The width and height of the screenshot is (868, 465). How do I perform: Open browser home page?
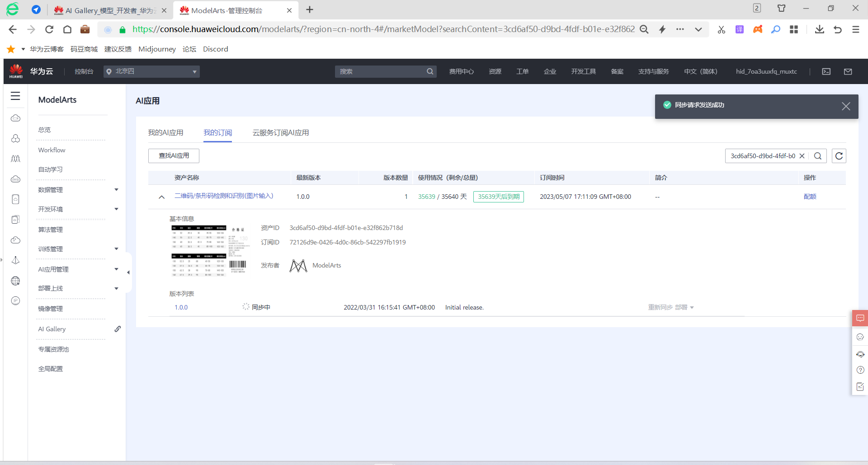click(x=67, y=29)
